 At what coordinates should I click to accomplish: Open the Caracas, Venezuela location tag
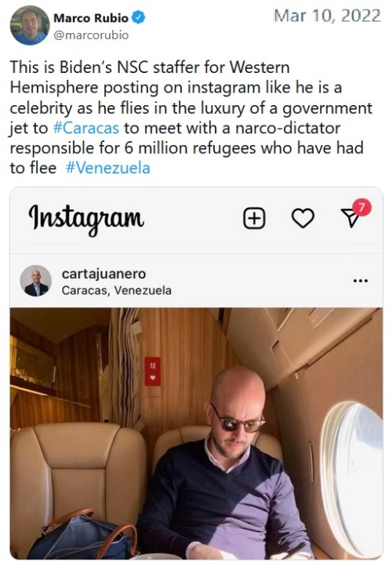[x=116, y=290]
